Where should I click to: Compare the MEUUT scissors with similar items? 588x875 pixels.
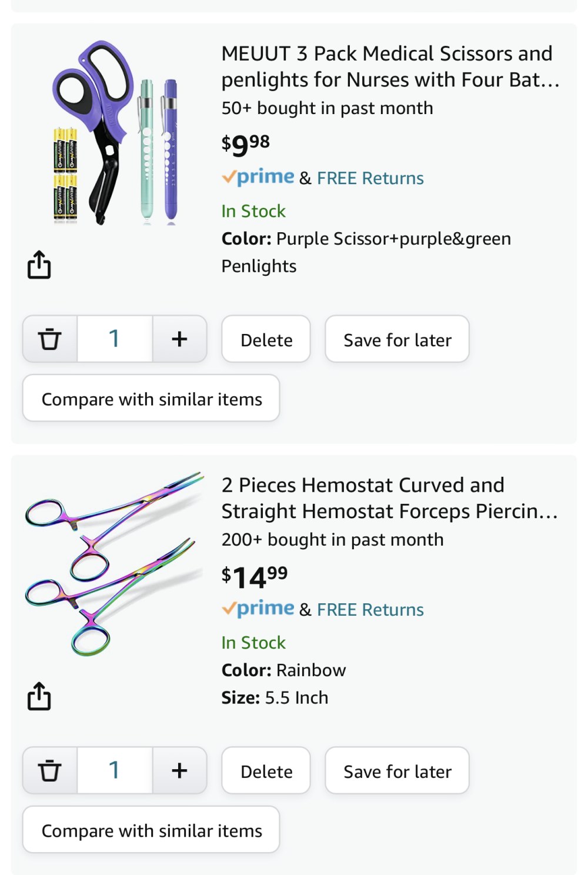[x=151, y=398]
